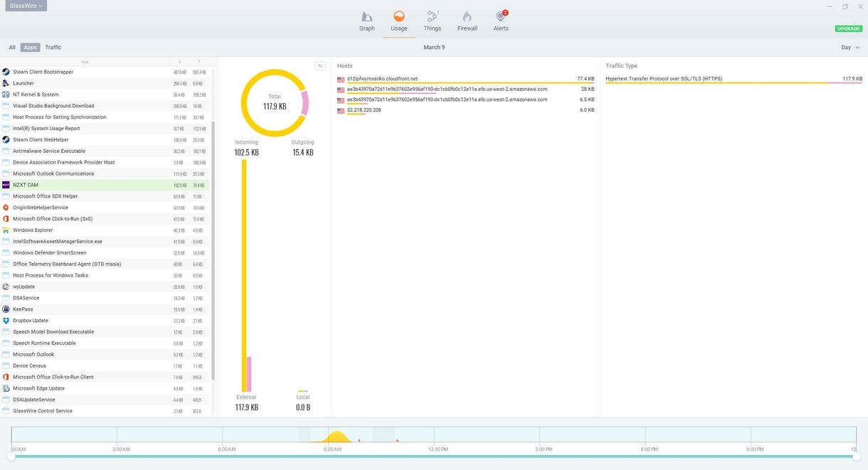The height and width of the screenshot is (470, 868).
Task: Select IntelSoftwareAssetManagerService.exe row
Action: [x=105, y=242]
